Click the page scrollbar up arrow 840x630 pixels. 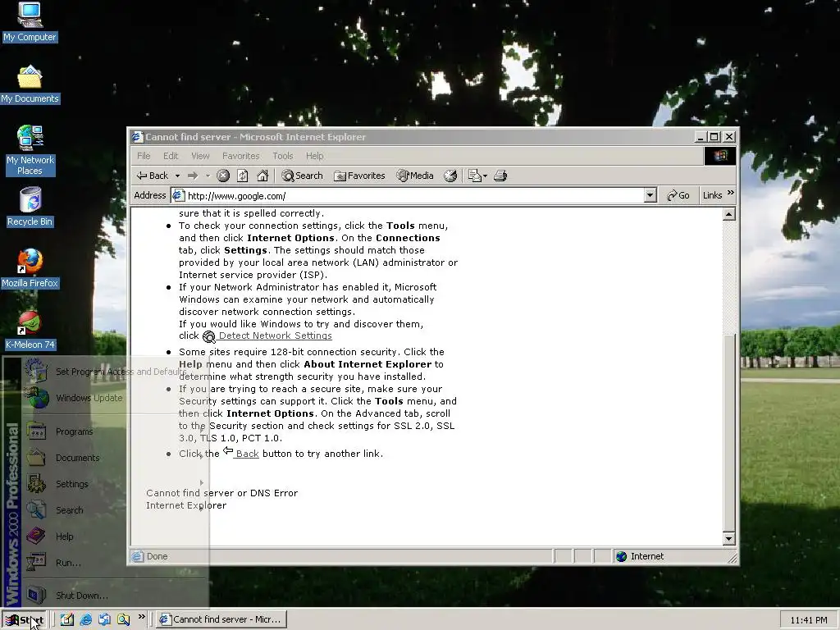[728, 215]
